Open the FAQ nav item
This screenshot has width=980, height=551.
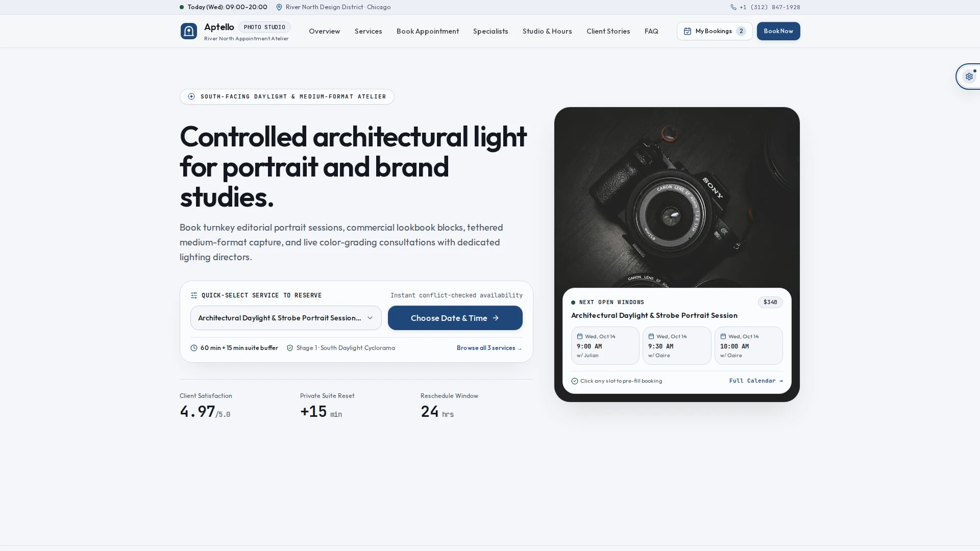tap(651, 31)
